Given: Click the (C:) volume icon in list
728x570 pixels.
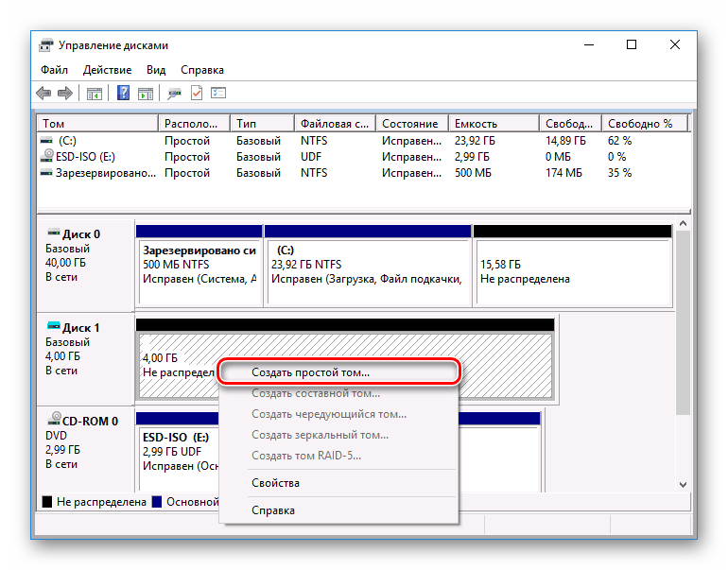Looking at the screenshot, I should 46,140.
